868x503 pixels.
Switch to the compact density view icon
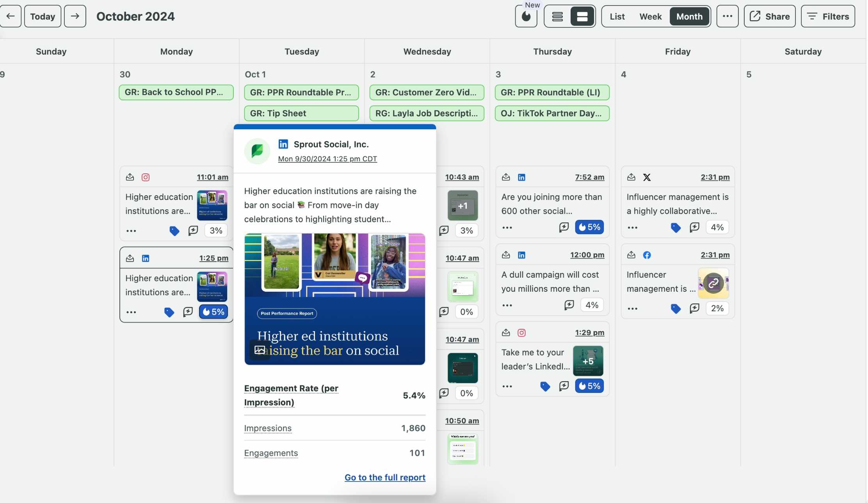click(x=557, y=16)
